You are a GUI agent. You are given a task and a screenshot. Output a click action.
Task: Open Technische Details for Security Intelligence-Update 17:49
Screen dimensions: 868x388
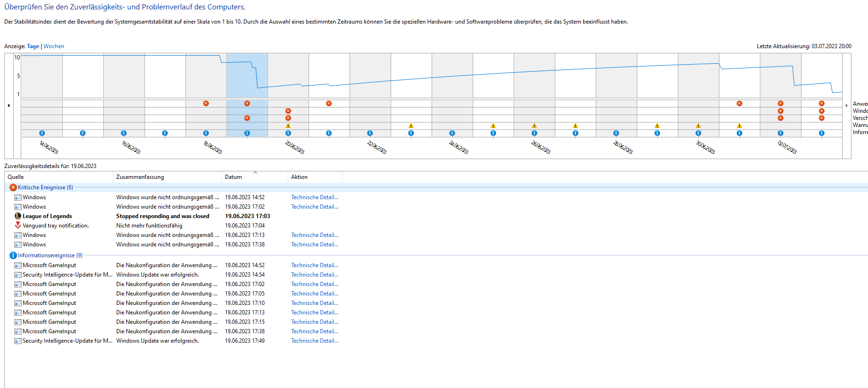click(x=315, y=341)
